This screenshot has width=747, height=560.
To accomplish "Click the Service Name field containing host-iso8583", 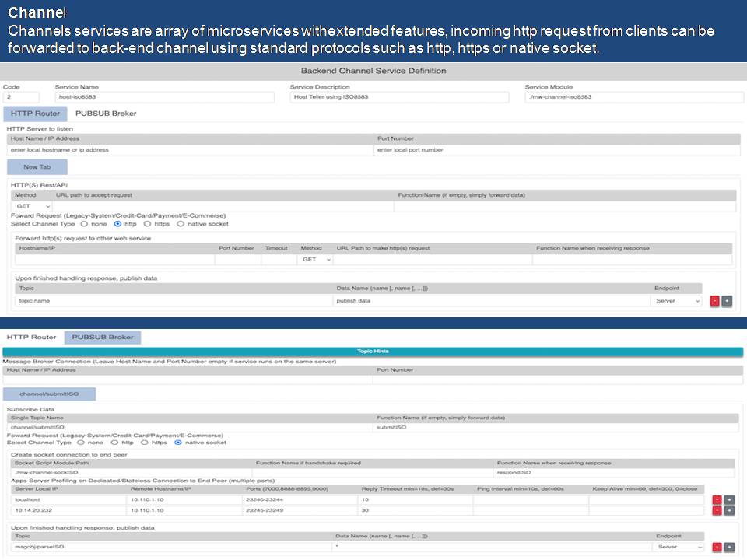I will (x=164, y=98).
